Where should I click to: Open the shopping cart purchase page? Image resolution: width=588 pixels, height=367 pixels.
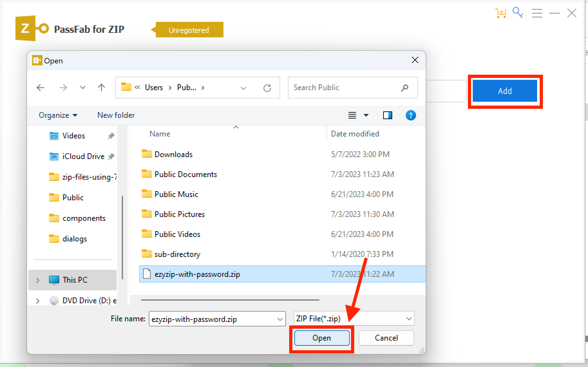500,12
